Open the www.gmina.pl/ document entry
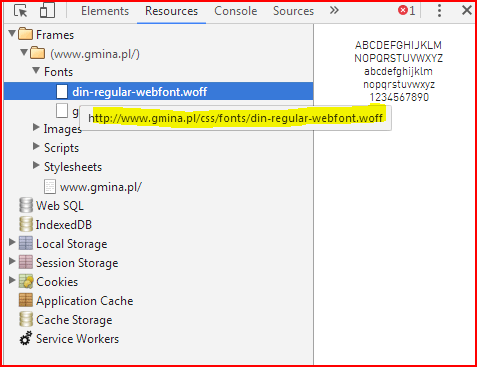Image resolution: width=477 pixels, height=367 pixels. click(101, 187)
